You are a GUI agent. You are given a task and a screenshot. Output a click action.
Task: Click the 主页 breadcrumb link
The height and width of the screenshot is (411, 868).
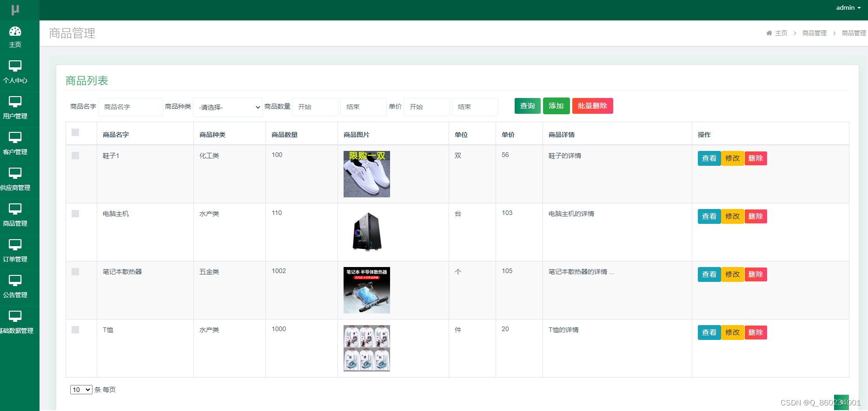(x=781, y=33)
